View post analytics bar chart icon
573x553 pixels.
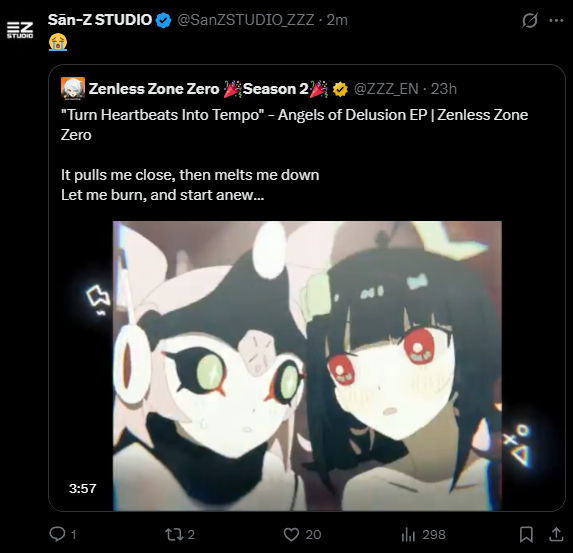click(409, 535)
